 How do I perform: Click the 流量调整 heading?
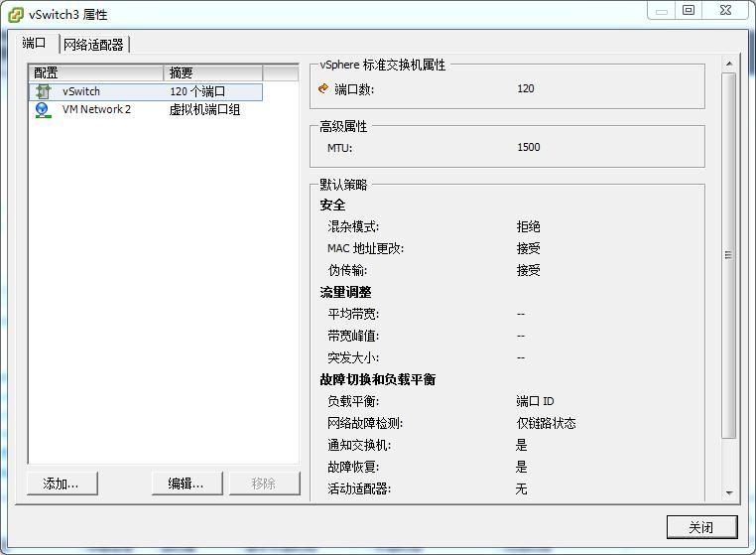[345, 293]
